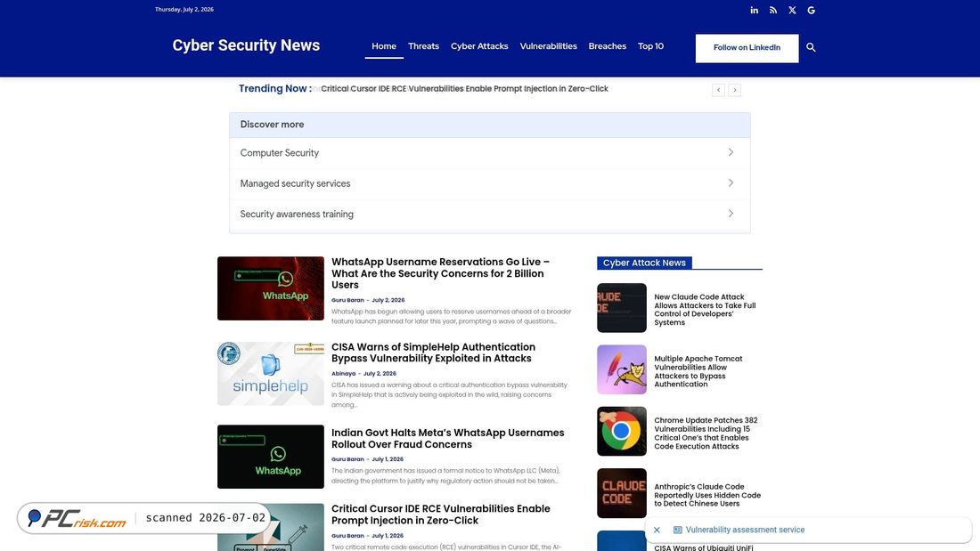980x551 pixels.
Task: Open simplehelp article thumbnail
Action: click(271, 374)
